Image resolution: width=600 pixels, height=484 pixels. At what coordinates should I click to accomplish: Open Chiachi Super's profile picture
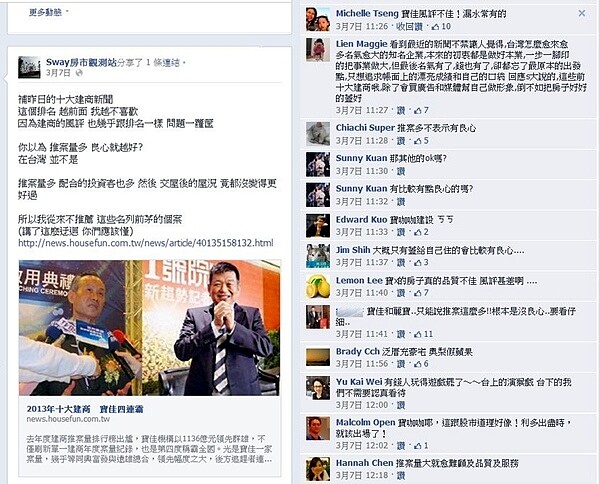pos(318,134)
